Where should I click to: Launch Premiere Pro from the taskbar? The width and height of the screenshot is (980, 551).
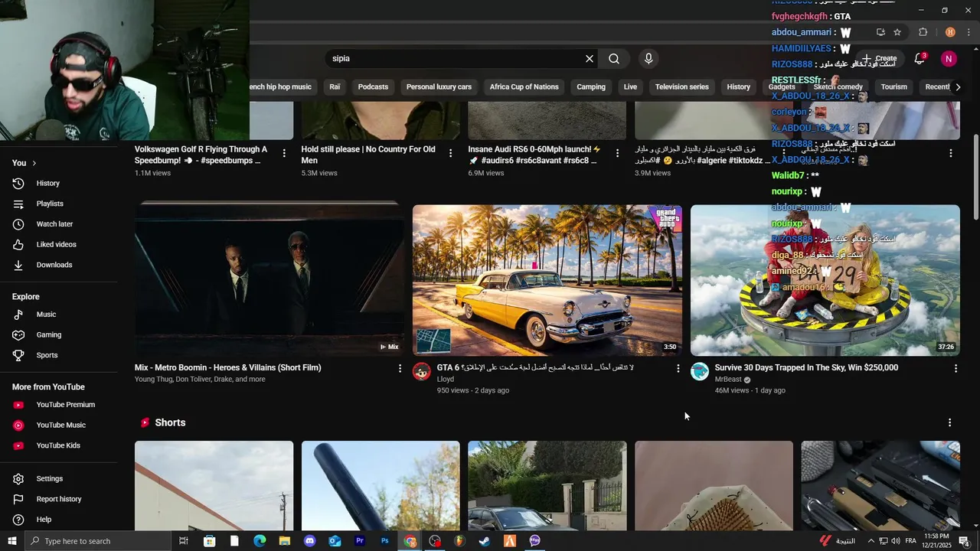pyautogui.click(x=360, y=541)
